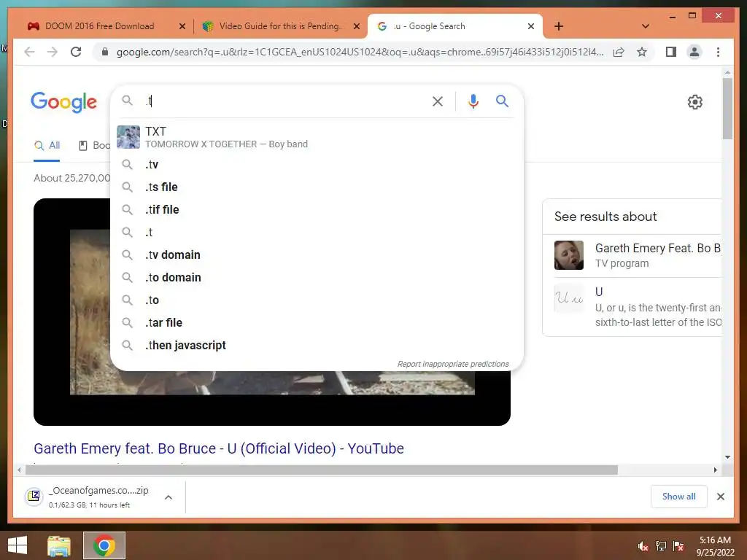This screenshot has width=747, height=560.
Task: Close the DOOM 2016 Free Download tab
Action: pyautogui.click(x=182, y=26)
